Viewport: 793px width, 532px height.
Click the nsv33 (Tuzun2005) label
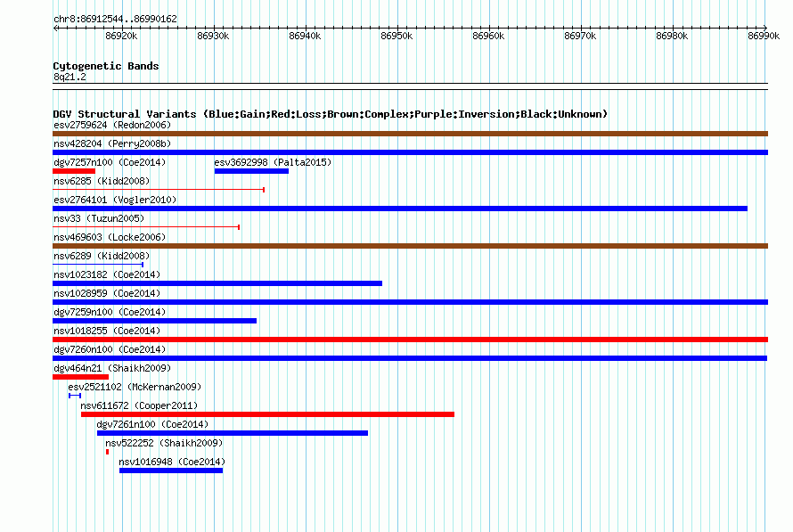[99, 218]
